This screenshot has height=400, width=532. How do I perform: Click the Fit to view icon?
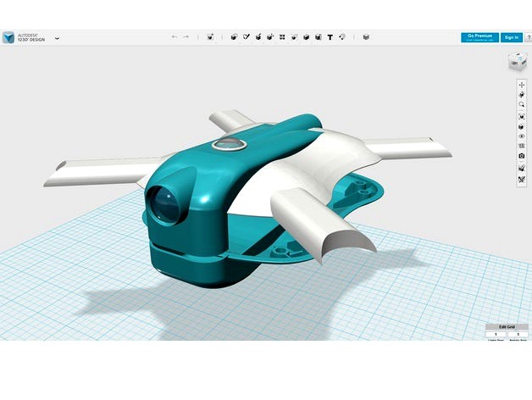pos(522,116)
